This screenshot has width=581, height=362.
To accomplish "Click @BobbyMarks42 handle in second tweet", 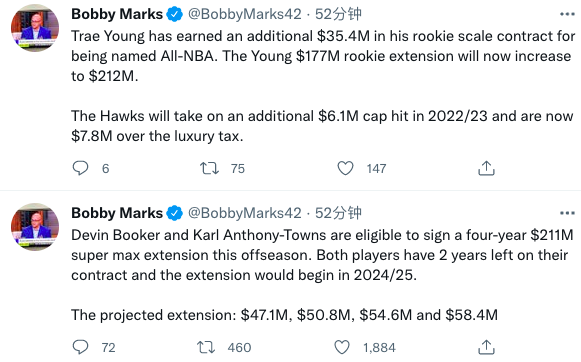I will coord(245,213).
